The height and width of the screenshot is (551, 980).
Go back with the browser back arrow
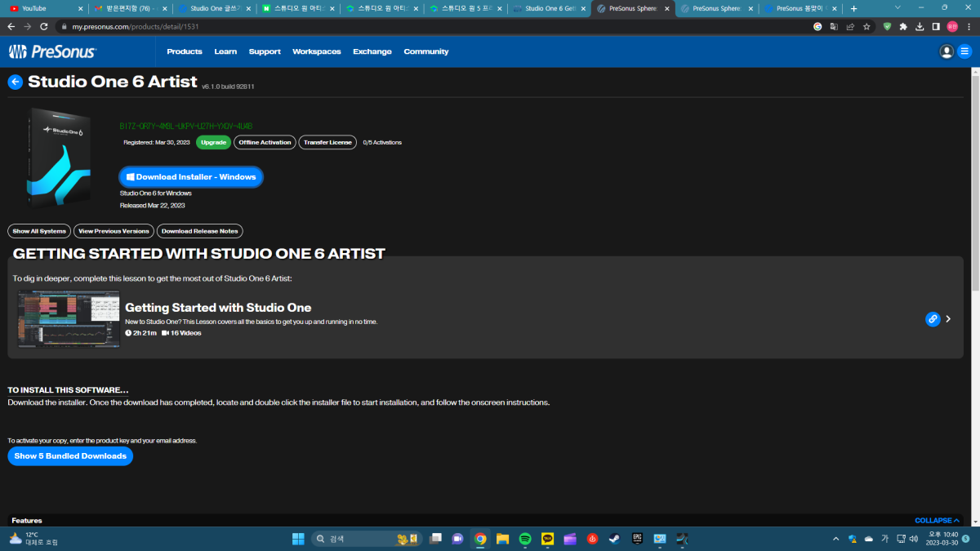[11, 26]
